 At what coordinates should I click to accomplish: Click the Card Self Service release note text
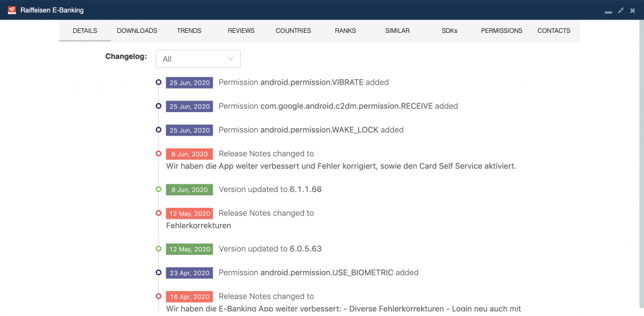[x=341, y=166]
